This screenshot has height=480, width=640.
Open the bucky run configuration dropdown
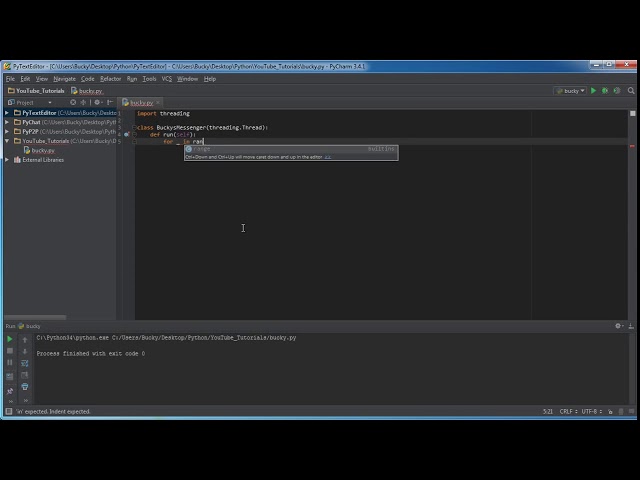pyautogui.click(x=571, y=91)
